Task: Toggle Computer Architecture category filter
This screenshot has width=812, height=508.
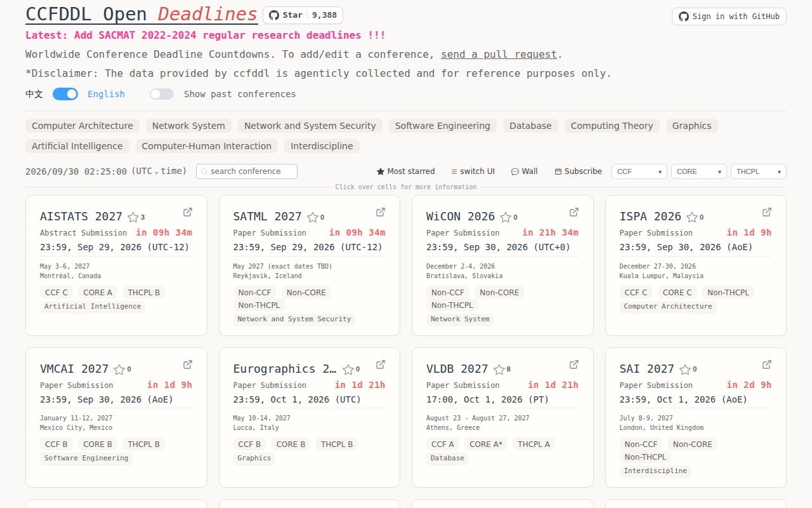Action: [82, 126]
